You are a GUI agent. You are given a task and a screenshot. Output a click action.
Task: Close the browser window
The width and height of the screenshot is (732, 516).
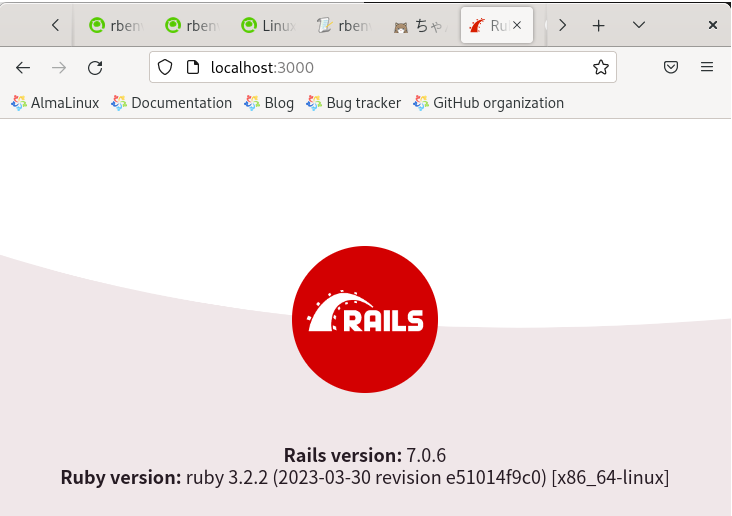tap(712, 25)
